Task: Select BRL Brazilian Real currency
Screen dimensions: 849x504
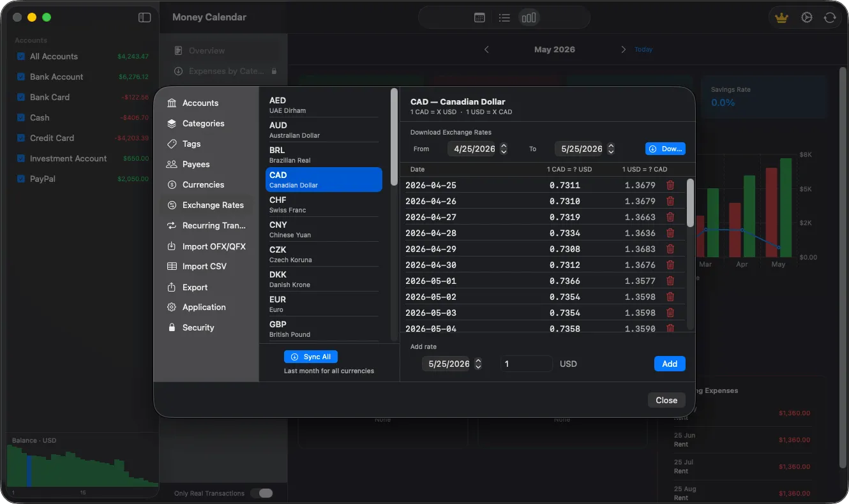Action: [323, 154]
